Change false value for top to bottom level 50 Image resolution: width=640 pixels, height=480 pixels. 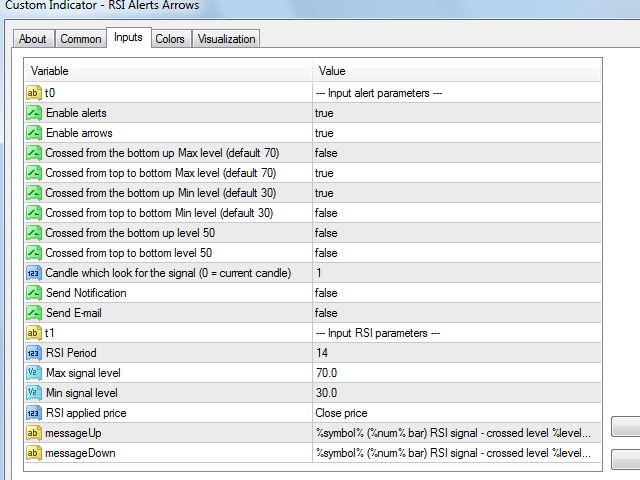click(457, 253)
